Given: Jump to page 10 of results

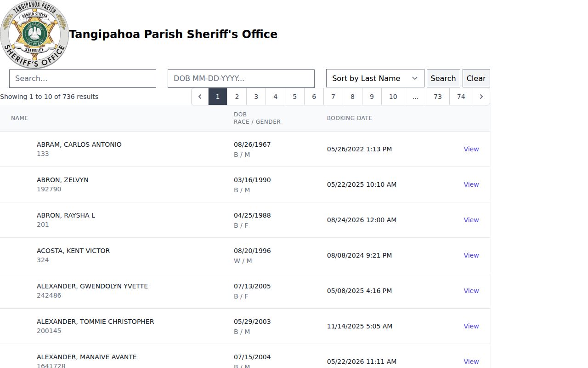Looking at the screenshot, I should 393,97.
